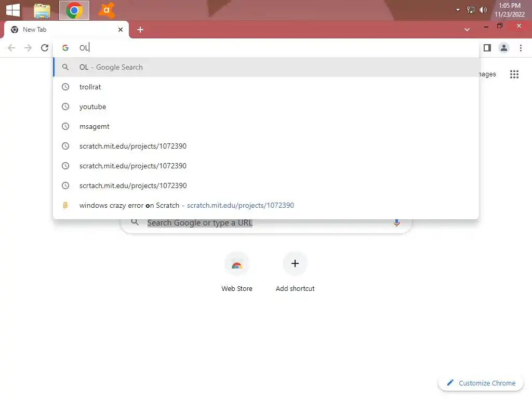Viewport: 532px width, 399px height.
Task: Click the Scratch bookmark icon in suggestions
Action: tap(65, 205)
